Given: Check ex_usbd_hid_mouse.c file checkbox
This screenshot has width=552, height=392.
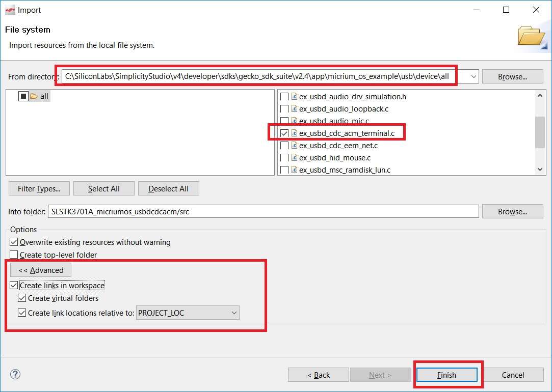Looking at the screenshot, I should (284, 158).
